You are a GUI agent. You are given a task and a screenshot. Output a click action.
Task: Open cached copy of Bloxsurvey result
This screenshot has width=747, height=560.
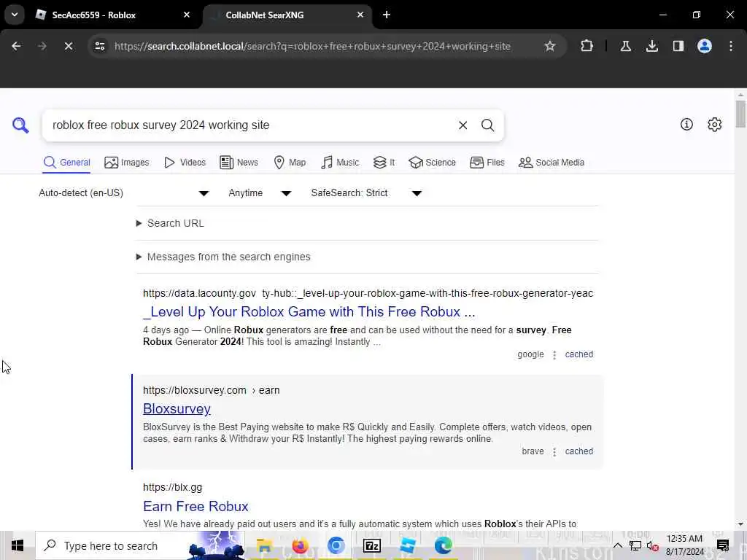tap(578, 451)
